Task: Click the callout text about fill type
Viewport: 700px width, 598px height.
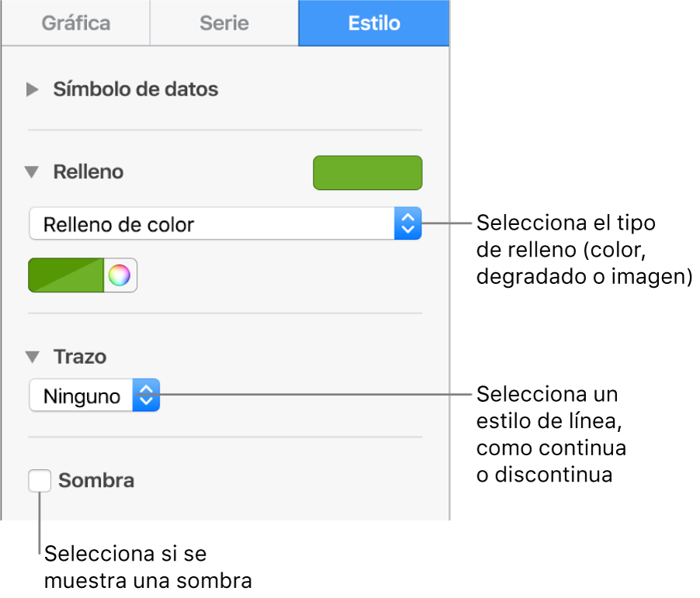Action: (584, 250)
